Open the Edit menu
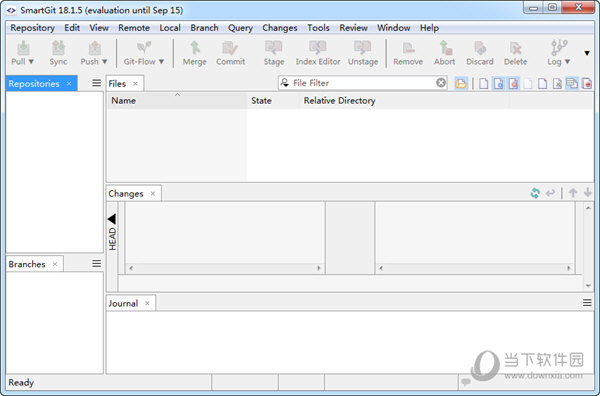Viewport: 600px width, 396px height. click(x=72, y=28)
